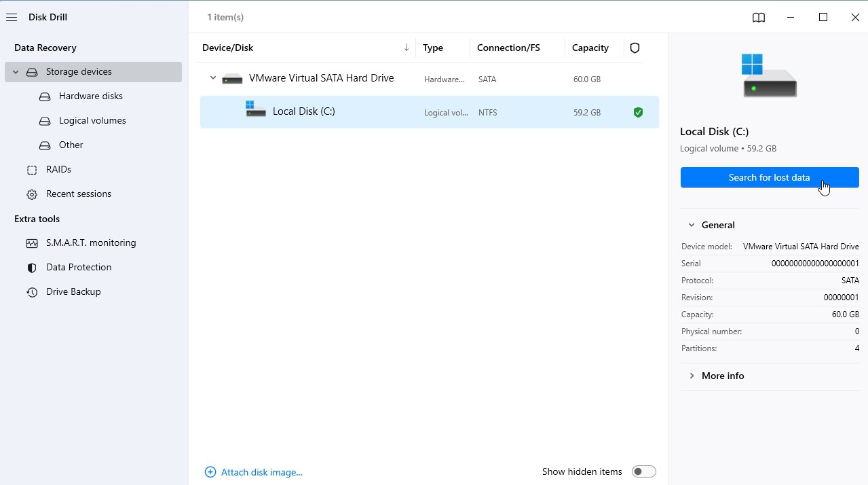The width and height of the screenshot is (868, 485).
Task: Click the Revision value 00000001
Action: 842,298
